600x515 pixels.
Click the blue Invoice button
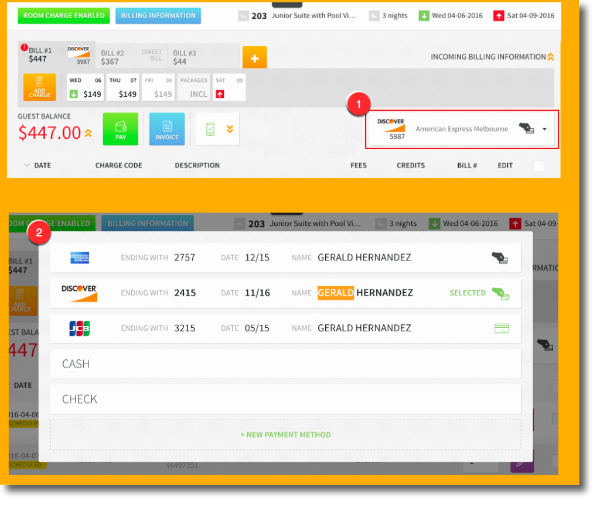167,129
